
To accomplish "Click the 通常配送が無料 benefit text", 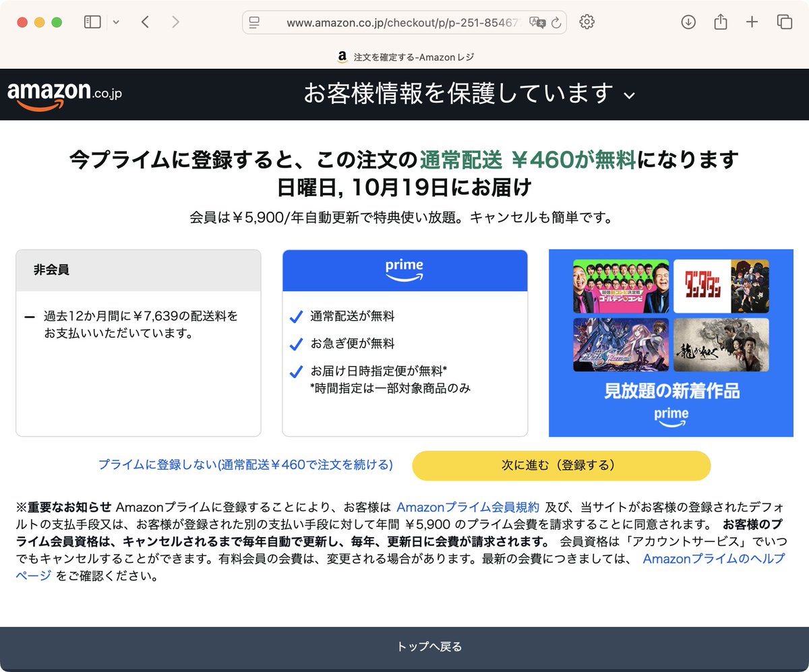I will click(x=353, y=316).
